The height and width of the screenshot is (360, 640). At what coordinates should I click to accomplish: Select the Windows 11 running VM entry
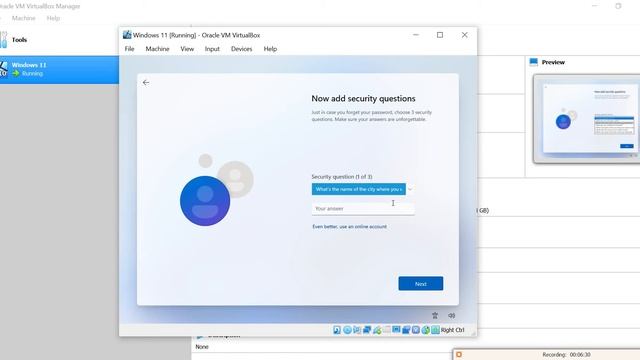(59, 69)
